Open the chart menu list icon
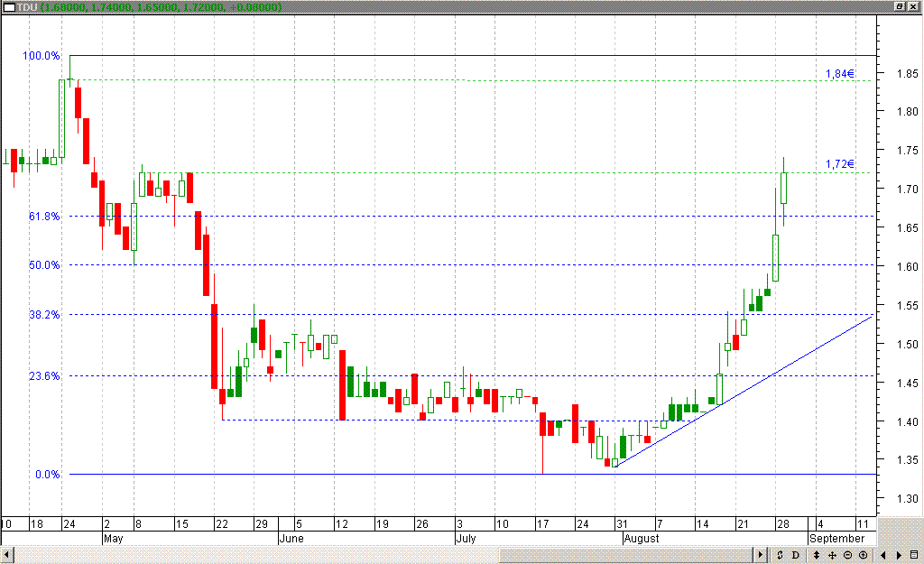The image size is (924, 564). tap(914, 555)
